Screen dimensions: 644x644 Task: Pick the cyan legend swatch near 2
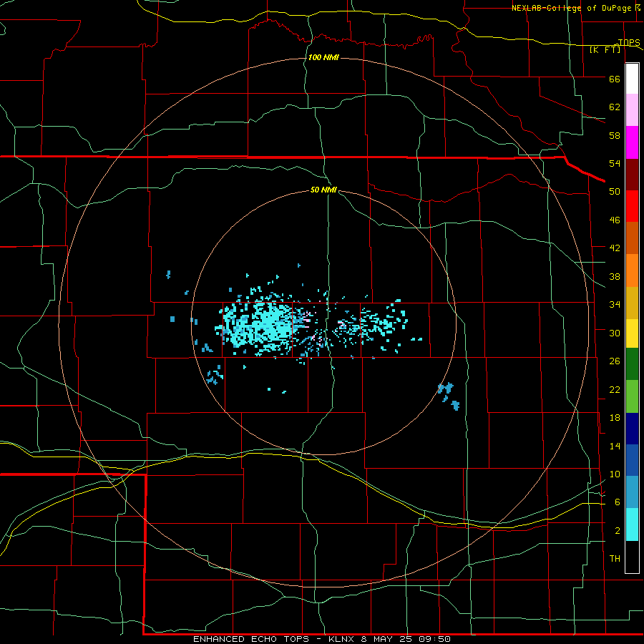[632, 525]
